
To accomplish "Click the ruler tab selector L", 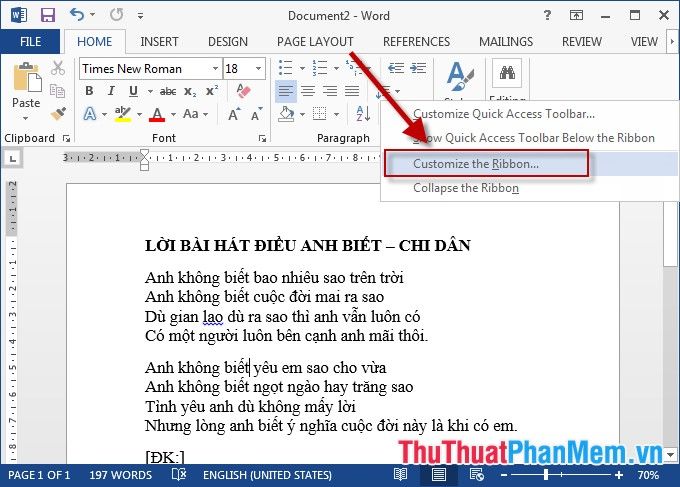I will click(x=13, y=159).
